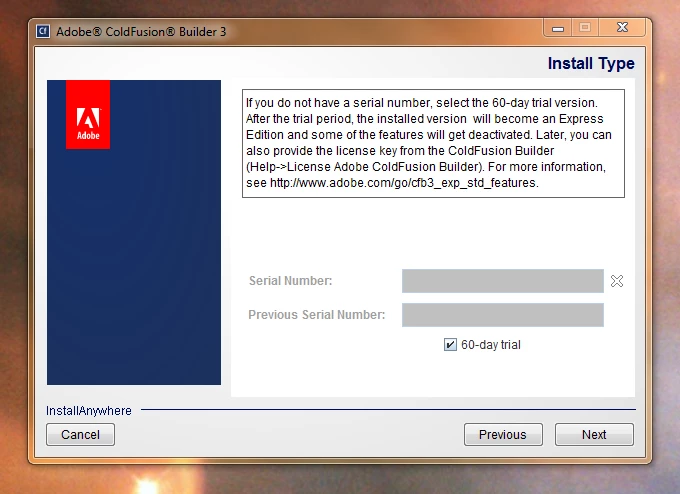Click the Previous Serial Number label
The width and height of the screenshot is (680, 494).
click(317, 315)
